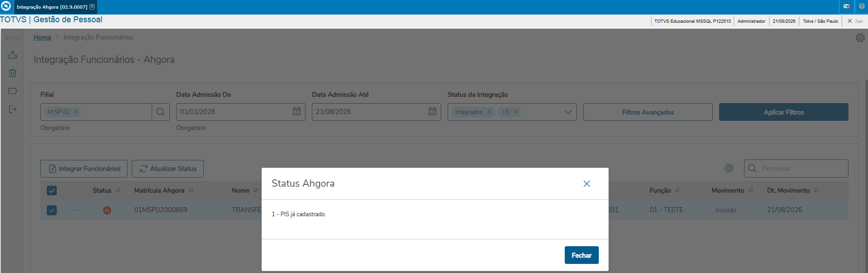Screen dimensions: 868x273
Task: Click TOTVS Educacional MSSQL P122510 label
Action: 692,21
